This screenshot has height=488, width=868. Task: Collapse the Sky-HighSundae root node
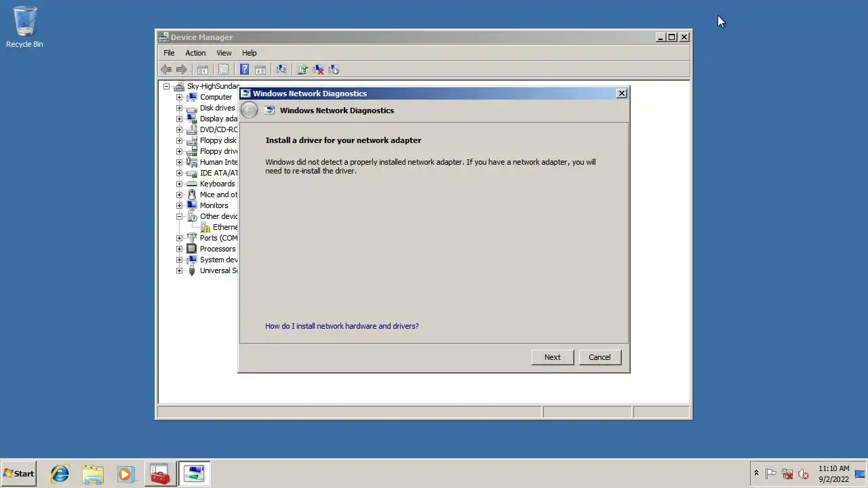coord(166,86)
